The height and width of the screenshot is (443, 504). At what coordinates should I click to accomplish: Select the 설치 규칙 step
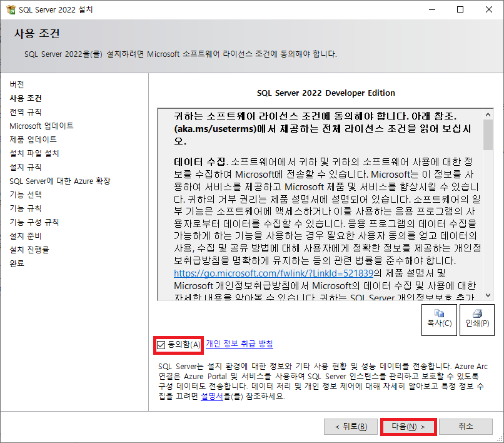point(26,167)
